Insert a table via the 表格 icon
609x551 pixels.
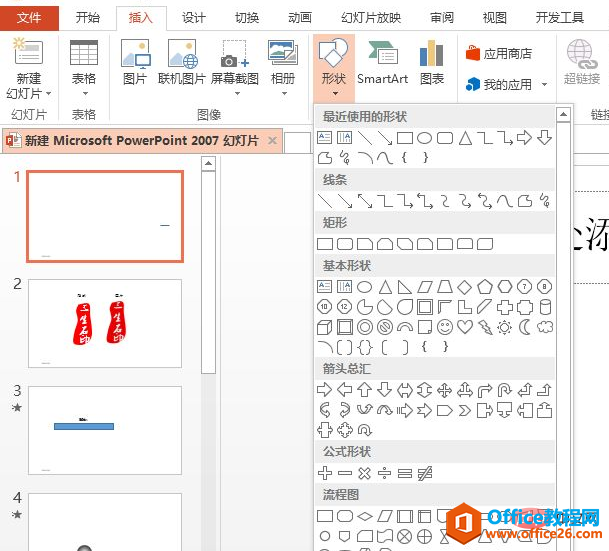(x=84, y=52)
